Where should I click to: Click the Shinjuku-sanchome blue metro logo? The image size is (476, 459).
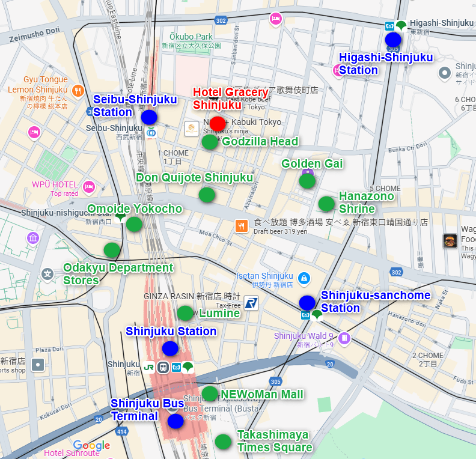coord(305,315)
